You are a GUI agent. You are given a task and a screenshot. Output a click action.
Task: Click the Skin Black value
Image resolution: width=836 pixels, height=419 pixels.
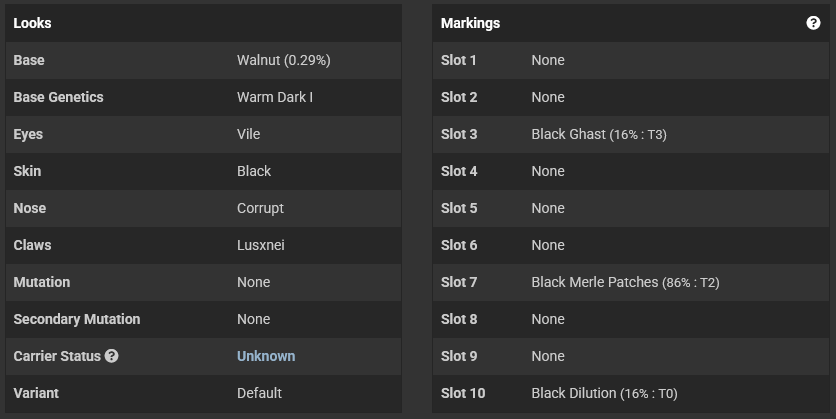pos(254,171)
